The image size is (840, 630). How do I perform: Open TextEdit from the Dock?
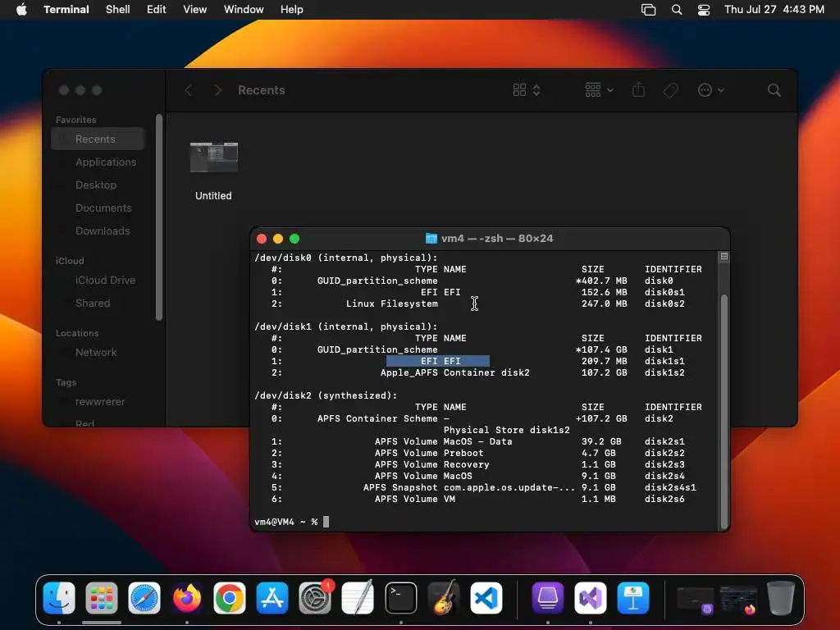coord(358,598)
